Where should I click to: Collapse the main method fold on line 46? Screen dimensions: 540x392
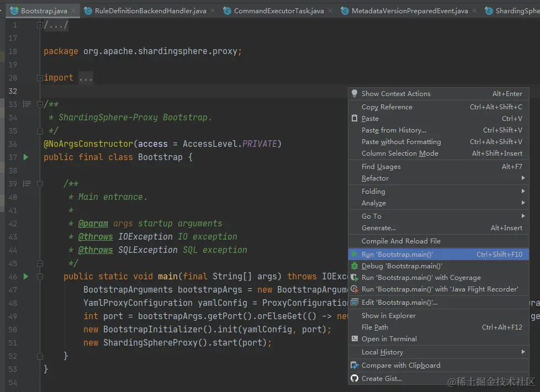click(40, 277)
